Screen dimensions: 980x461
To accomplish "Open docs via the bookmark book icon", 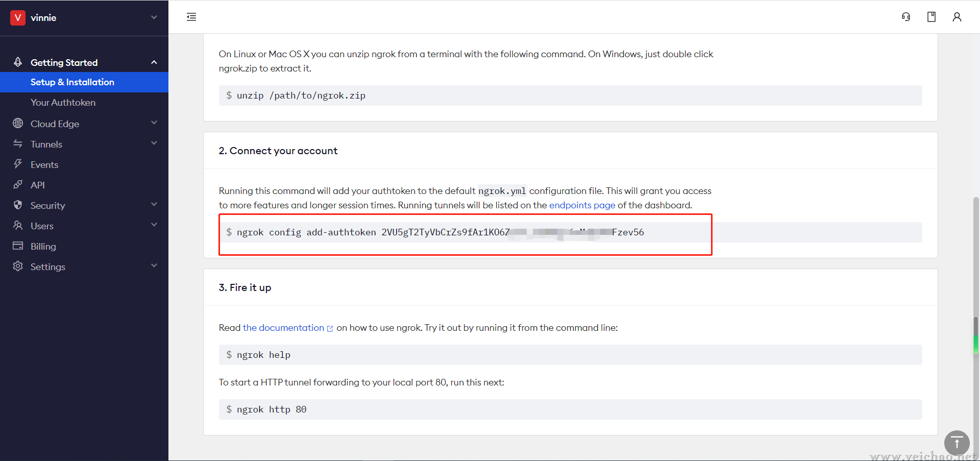I will click(932, 17).
